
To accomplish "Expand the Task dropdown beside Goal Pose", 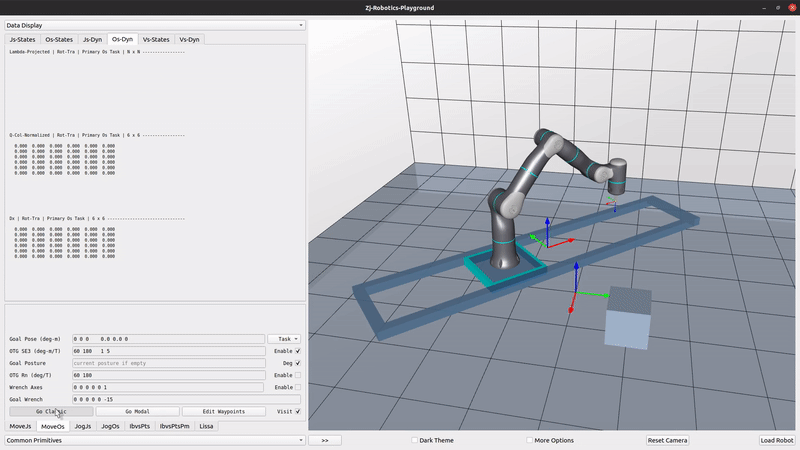I will (x=284, y=339).
